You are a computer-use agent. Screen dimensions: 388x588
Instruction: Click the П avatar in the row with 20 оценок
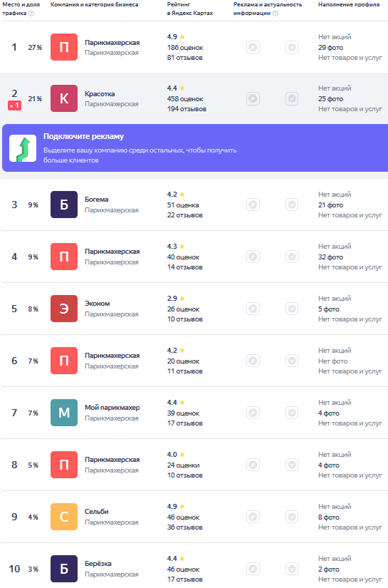[64, 361]
